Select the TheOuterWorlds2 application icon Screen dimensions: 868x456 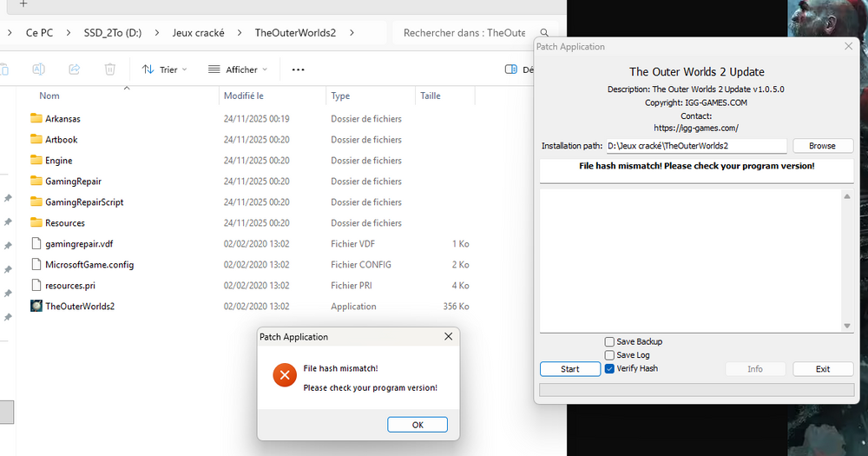[x=36, y=307]
